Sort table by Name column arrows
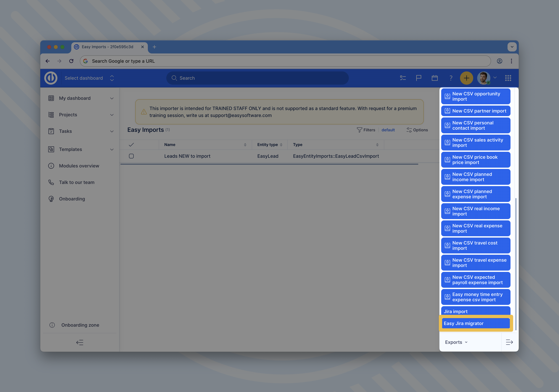 (x=245, y=145)
